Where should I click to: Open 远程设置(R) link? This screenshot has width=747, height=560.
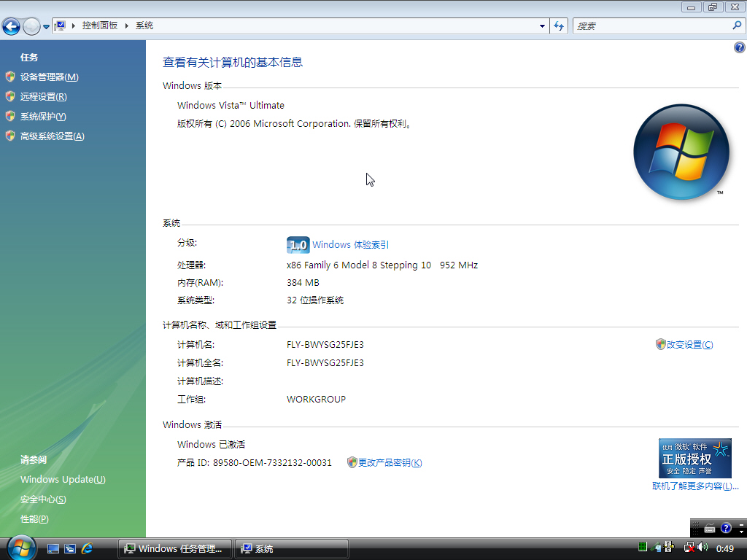(x=43, y=97)
